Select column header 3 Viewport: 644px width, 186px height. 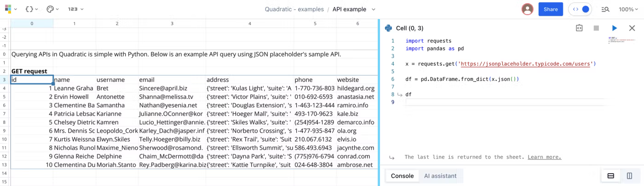tap(172, 23)
